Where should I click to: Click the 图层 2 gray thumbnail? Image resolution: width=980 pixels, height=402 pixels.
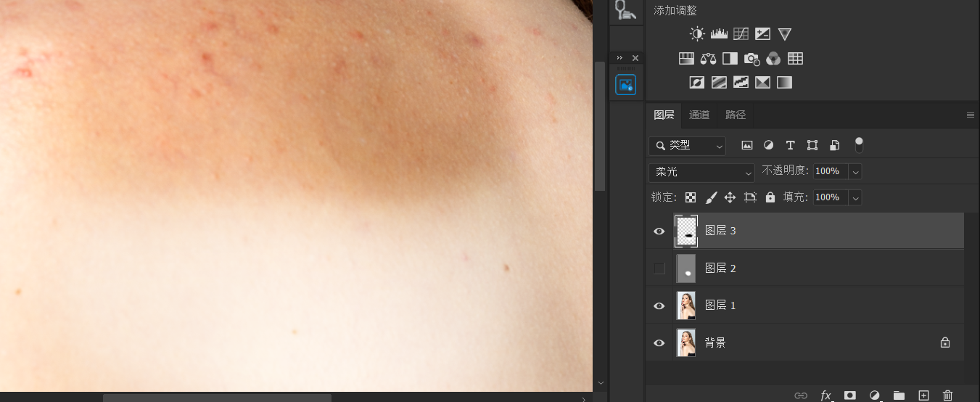(686, 268)
